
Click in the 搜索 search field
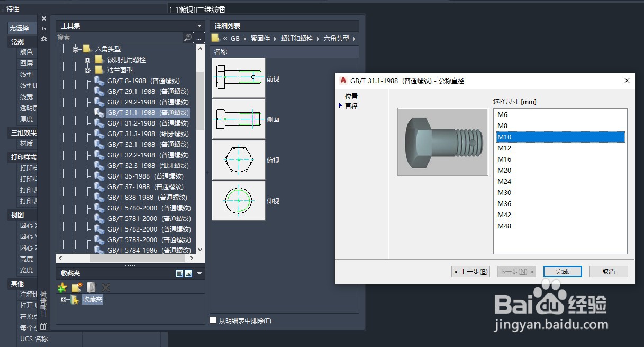tap(120, 38)
